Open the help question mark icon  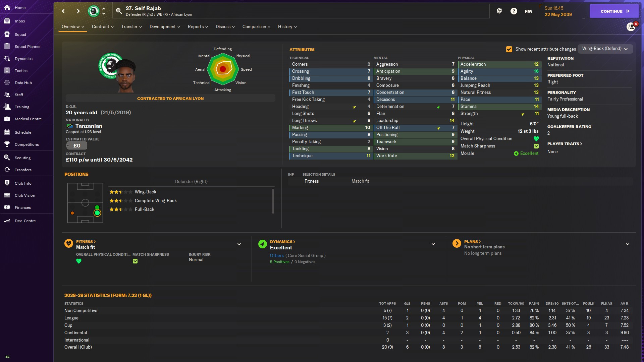[x=514, y=11]
